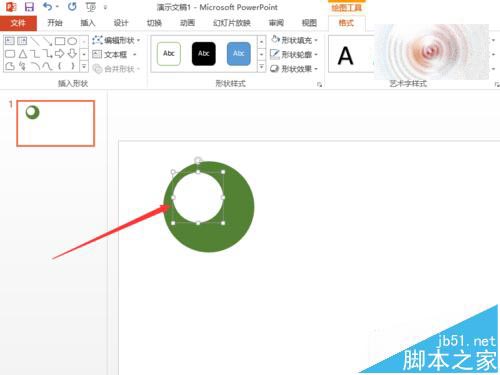Viewport: 500px width, 375px height.
Task: Switch to the 幻灯片放映 (Slide Show) tab
Action: click(x=232, y=23)
